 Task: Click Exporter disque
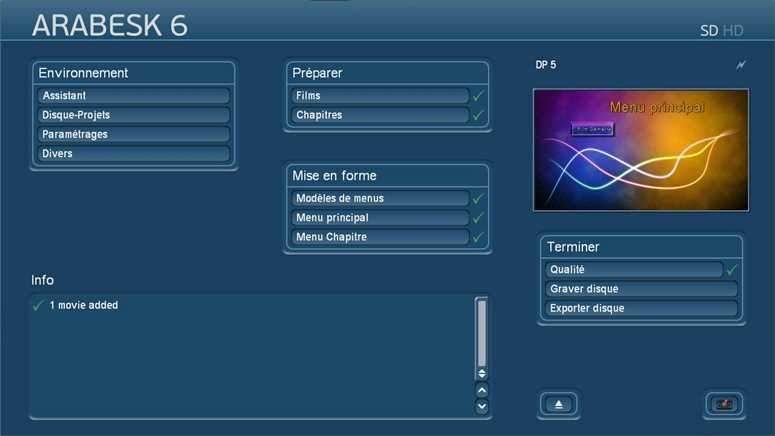pyautogui.click(x=642, y=308)
